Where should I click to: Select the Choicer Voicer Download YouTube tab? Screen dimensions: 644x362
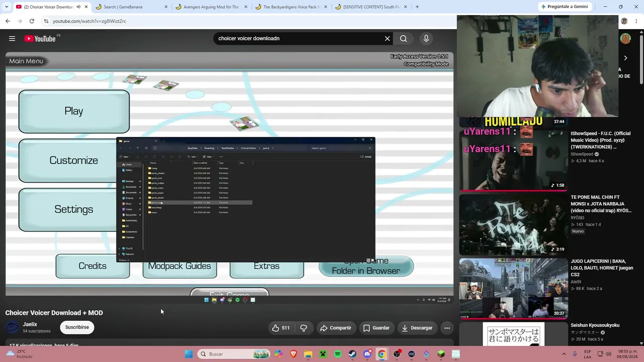tap(51, 7)
